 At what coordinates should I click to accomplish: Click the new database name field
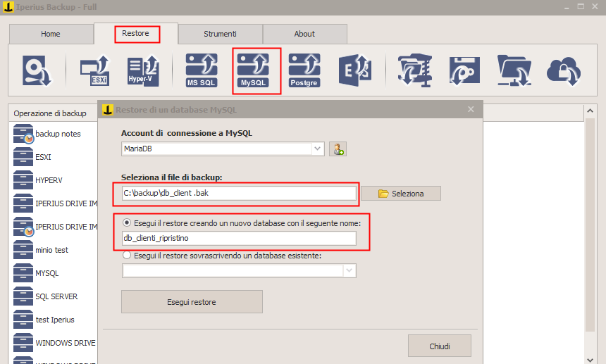point(239,238)
